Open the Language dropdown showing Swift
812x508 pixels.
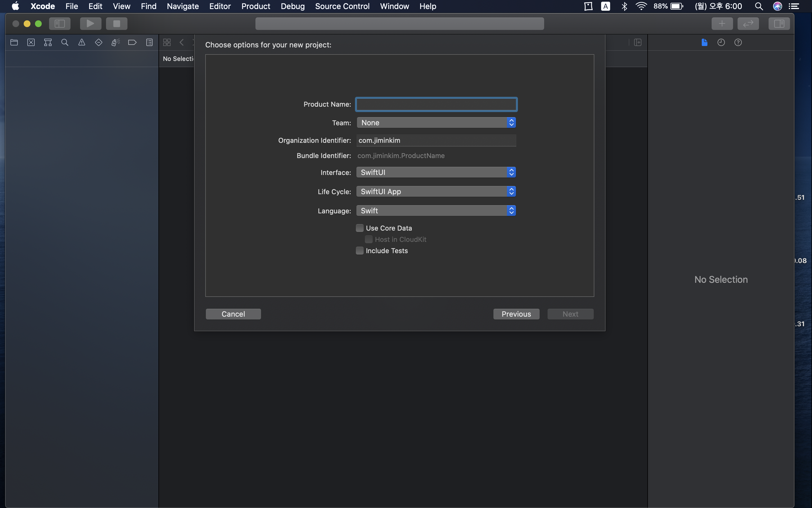tap(436, 211)
